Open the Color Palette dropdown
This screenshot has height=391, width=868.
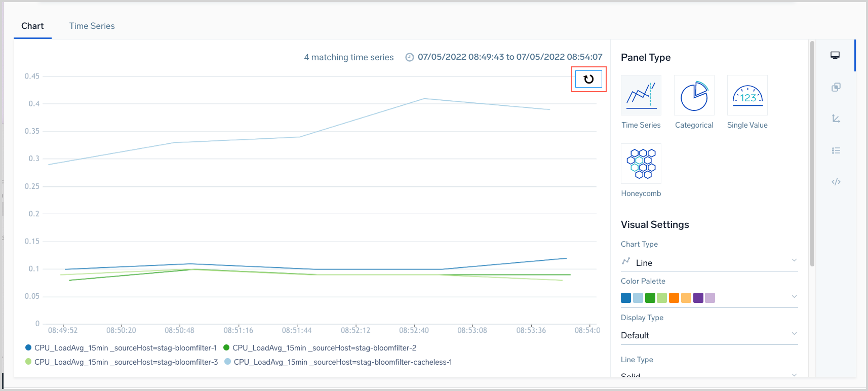click(709, 297)
